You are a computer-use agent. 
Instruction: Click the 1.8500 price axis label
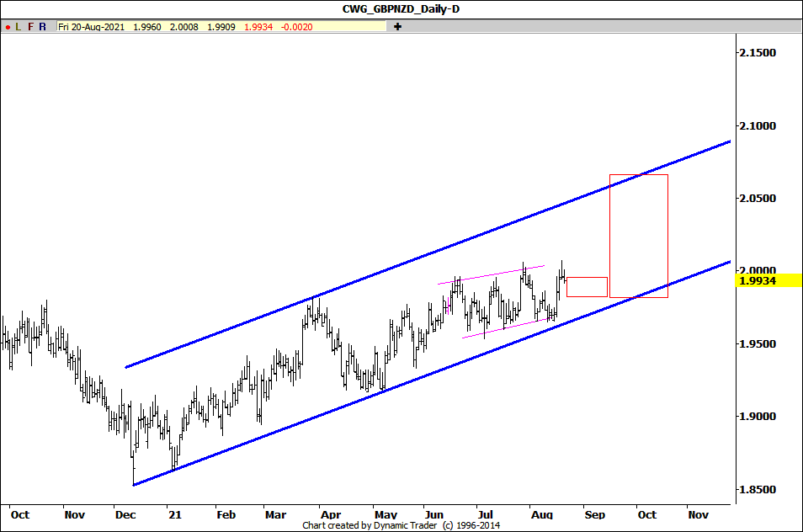tap(758, 490)
